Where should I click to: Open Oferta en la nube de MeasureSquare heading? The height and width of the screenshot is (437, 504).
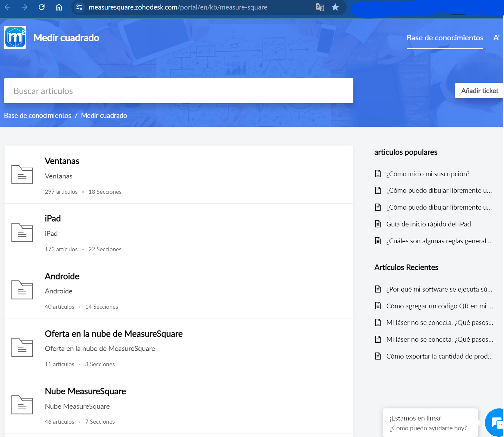click(114, 334)
